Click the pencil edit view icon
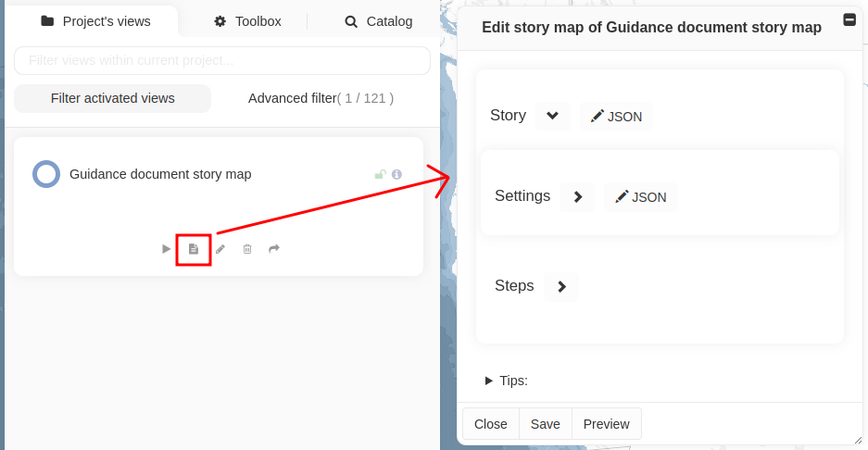Viewport: 868px width, 450px height. coord(220,249)
